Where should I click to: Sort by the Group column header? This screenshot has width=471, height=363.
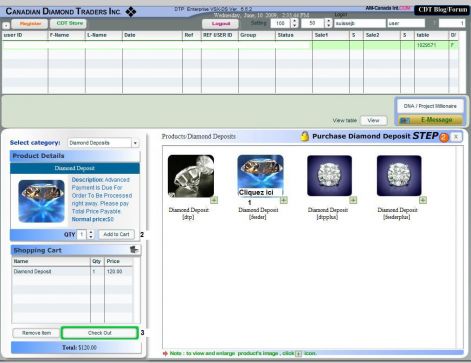coord(257,35)
